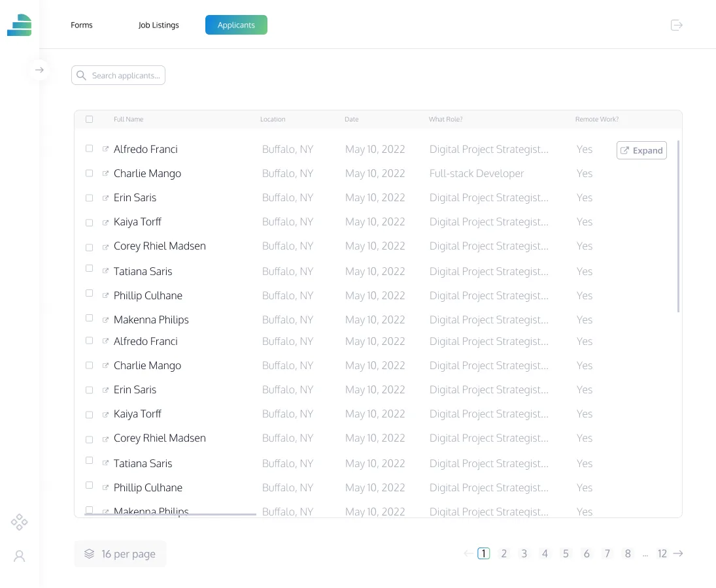
Task: Open link icon beside first Phillip Culhane
Action: pyautogui.click(x=105, y=295)
